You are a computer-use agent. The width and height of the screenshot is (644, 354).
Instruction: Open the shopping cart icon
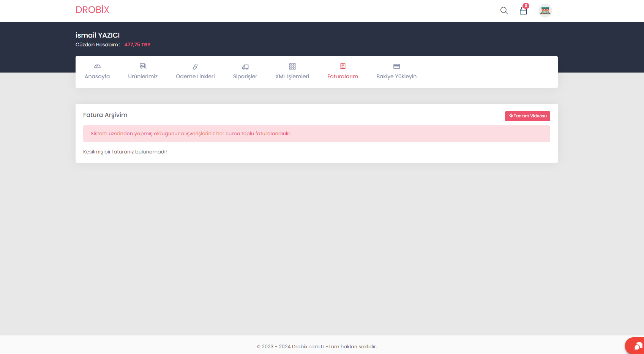[523, 11]
